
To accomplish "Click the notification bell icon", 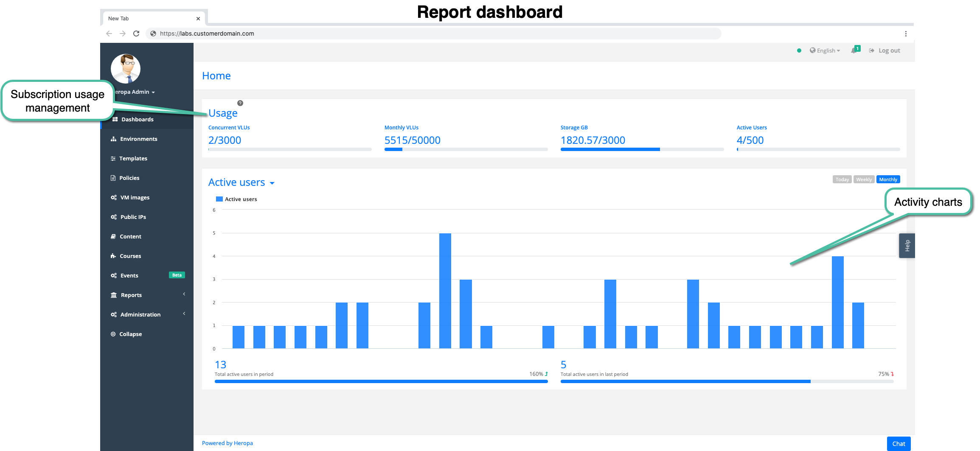I will [854, 50].
